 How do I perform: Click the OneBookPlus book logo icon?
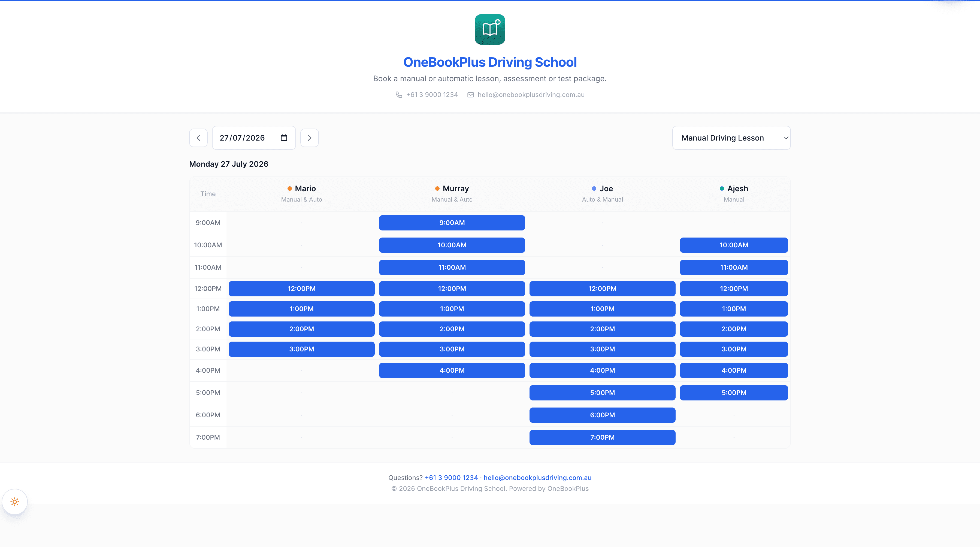[490, 29]
